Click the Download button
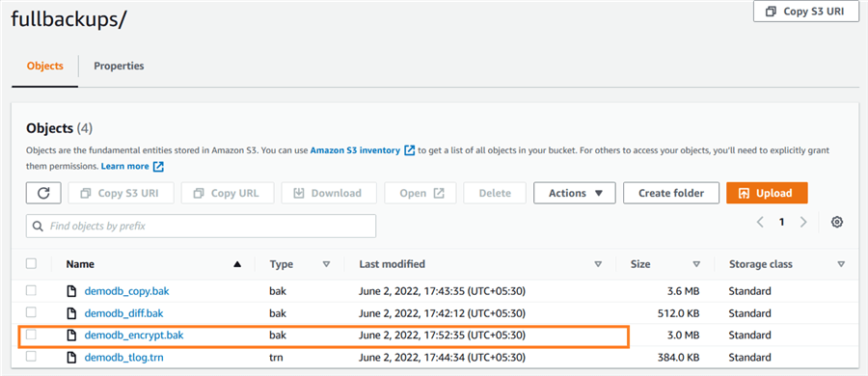 click(x=329, y=193)
